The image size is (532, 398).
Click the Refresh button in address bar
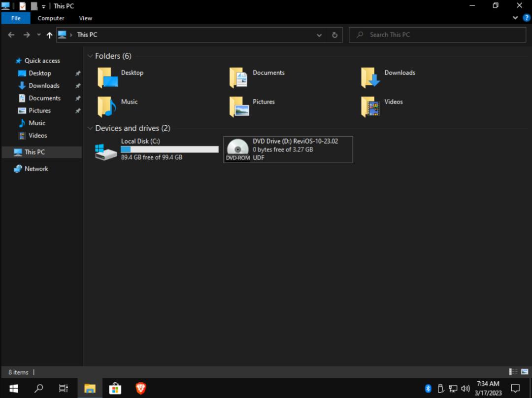tap(334, 35)
